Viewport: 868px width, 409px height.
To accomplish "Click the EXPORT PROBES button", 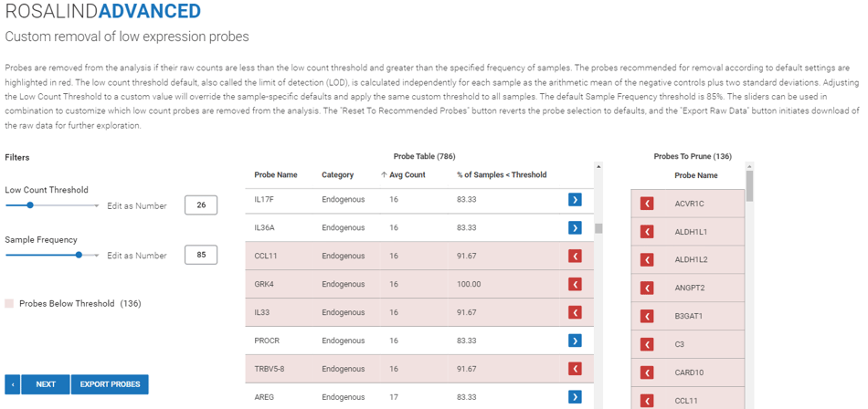I will (x=110, y=384).
